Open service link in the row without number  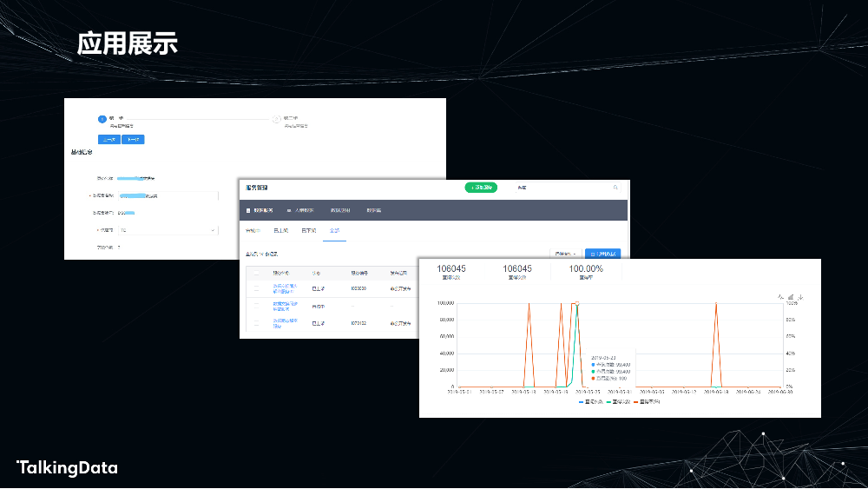point(285,307)
